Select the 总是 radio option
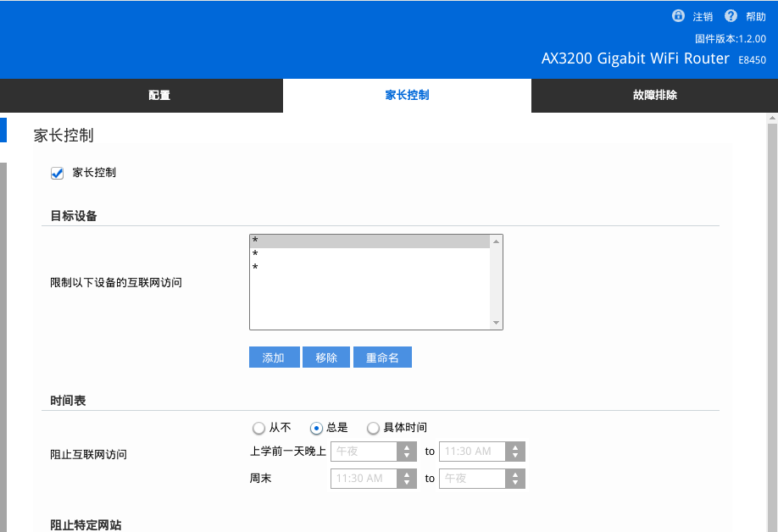The width and height of the screenshot is (778, 532). (x=316, y=428)
